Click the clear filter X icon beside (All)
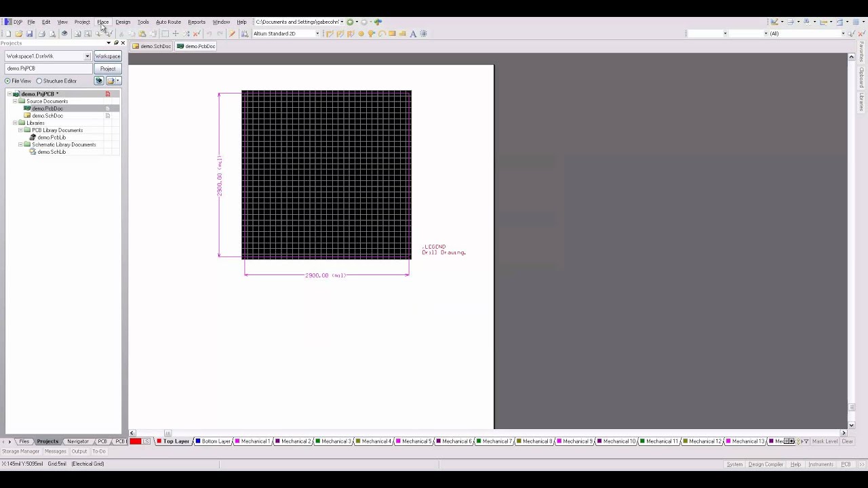This screenshot has width=868, height=488. click(x=862, y=33)
